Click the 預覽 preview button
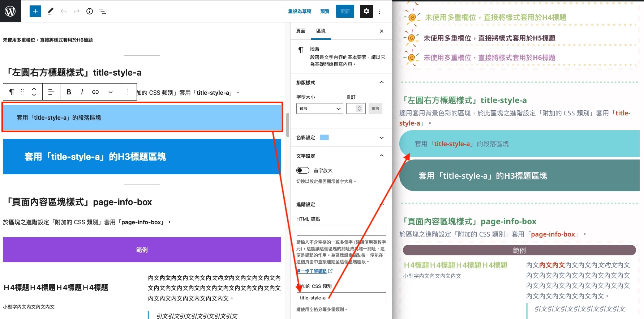Screen dimensions: 644x319 [x=325, y=11]
